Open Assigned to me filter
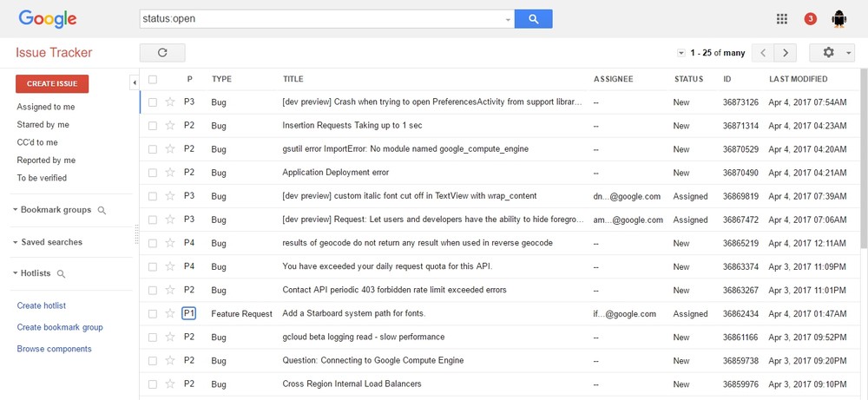 coord(46,107)
